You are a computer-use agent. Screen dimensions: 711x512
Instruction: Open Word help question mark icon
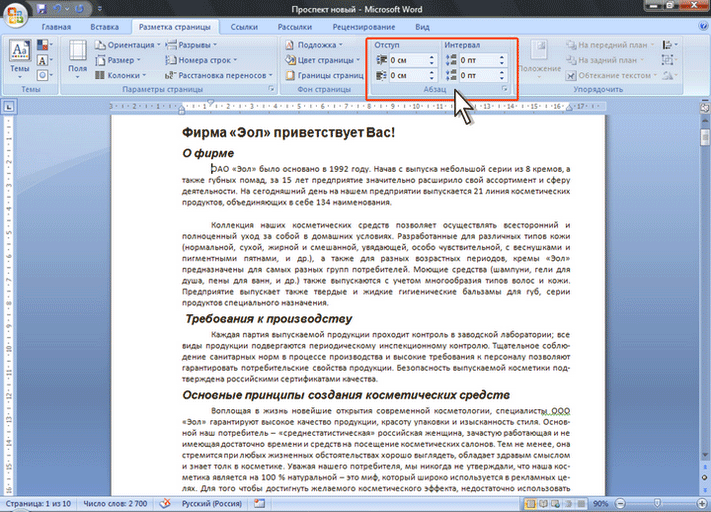tap(703, 26)
